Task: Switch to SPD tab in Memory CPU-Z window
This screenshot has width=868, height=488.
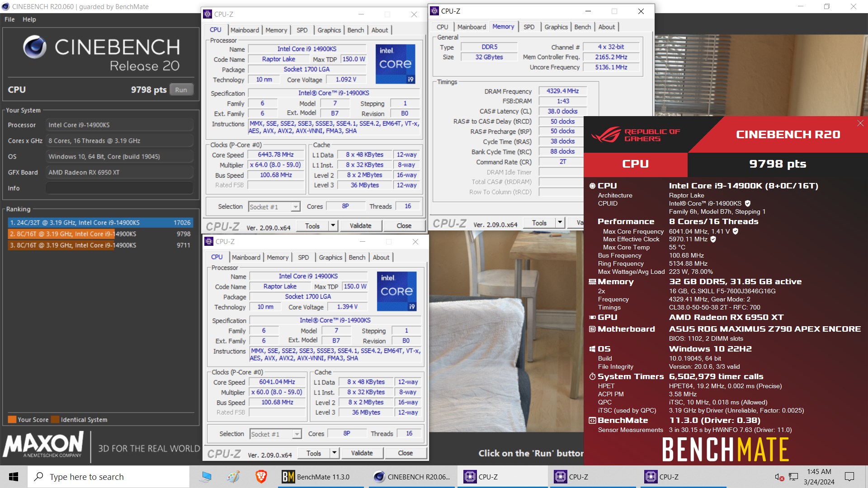Action: coord(529,27)
